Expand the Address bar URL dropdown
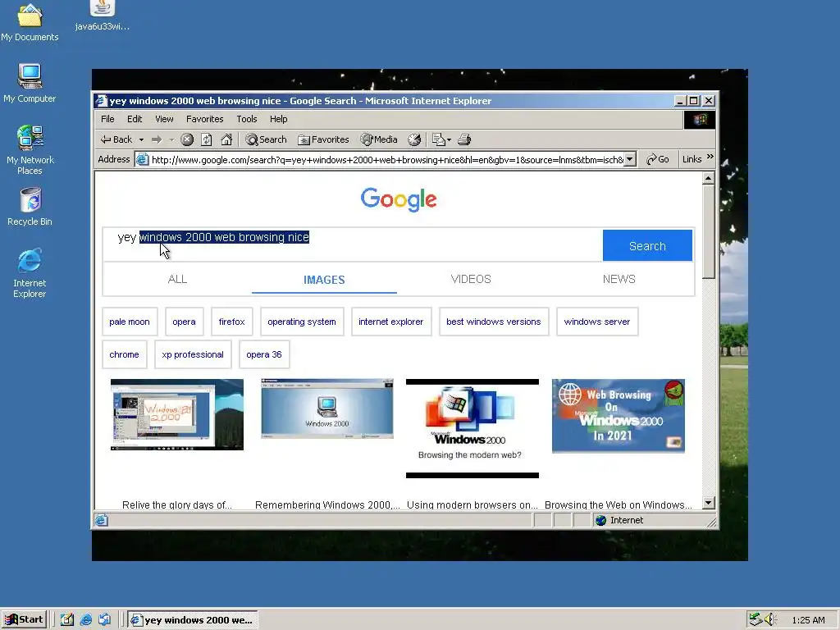The width and height of the screenshot is (840, 630). 630,159
